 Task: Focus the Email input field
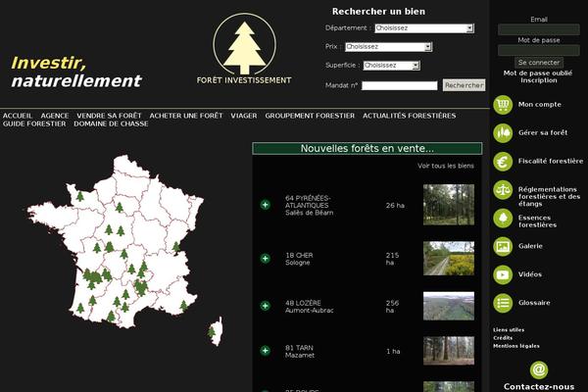point(538,29)
